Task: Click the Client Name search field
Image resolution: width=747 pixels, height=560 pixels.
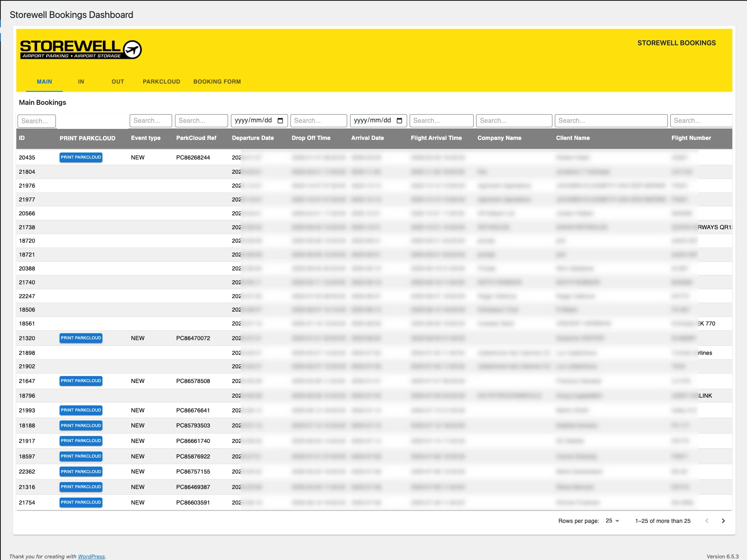Action: 611,120
